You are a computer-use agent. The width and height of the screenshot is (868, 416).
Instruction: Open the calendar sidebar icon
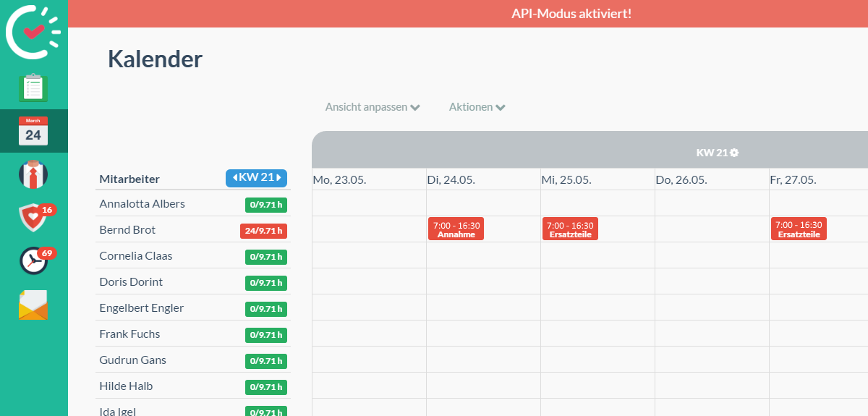[33, 131]
